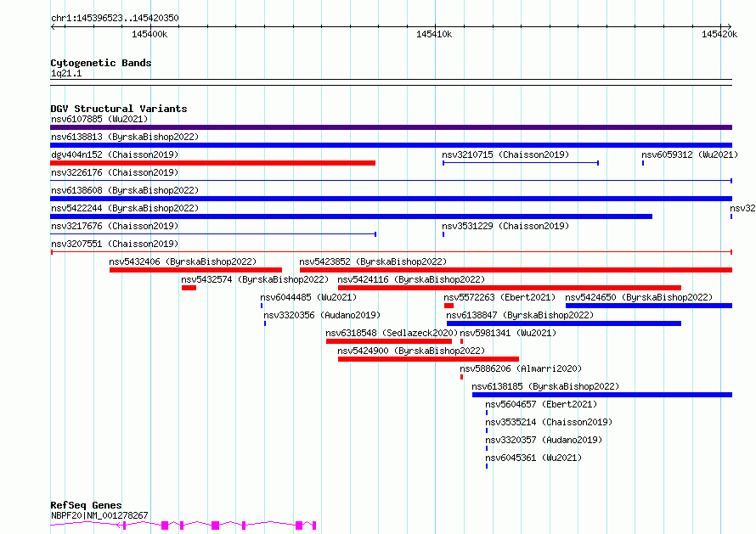
Task: Open nsv3217676 (Chaisson2019) variant label
Action: pos(115,226)
